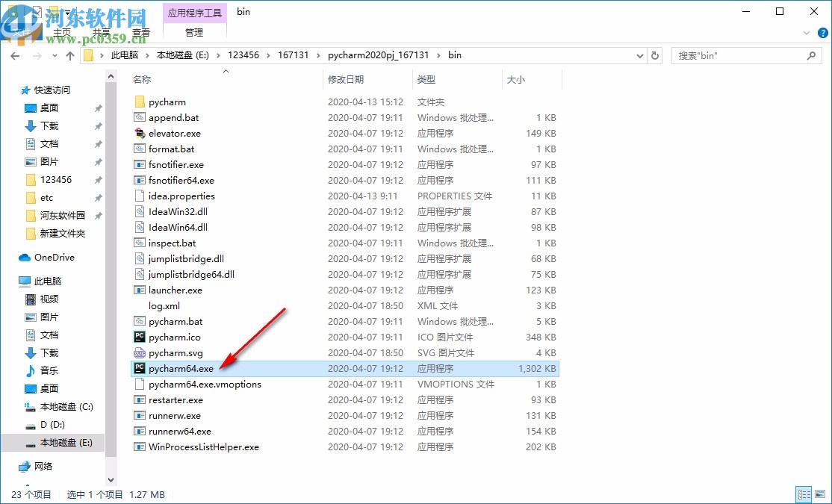Screen dimensions: 832x504
Task: Click the pycharm.svg file icon
Action: click(x=140, y=352)
